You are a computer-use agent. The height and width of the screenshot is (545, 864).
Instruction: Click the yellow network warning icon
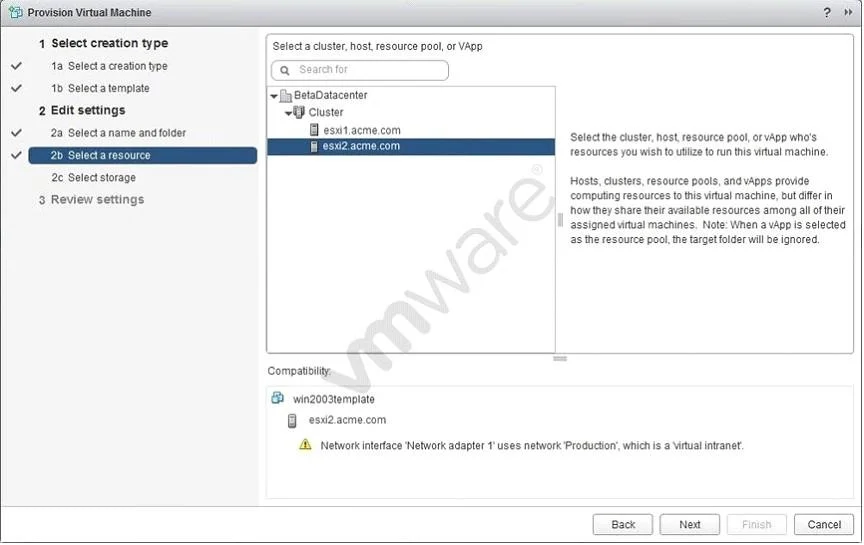[305, 445]
